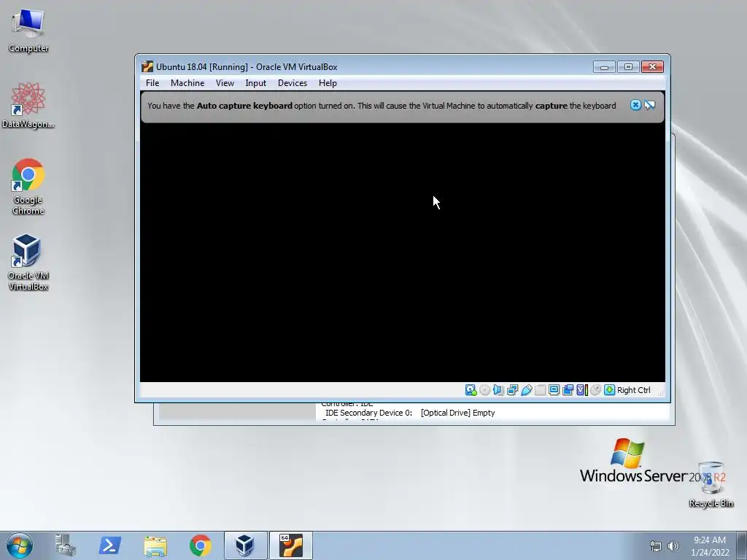Switch to the running VM taskbar button
The height and width of the screenshot is (560, 747).
(x=290, y=545)
